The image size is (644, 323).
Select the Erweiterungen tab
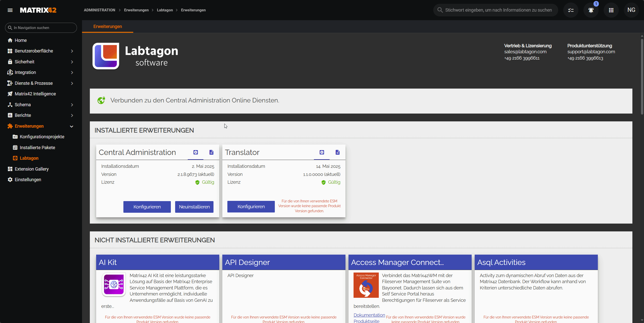[x=108, y=26]
